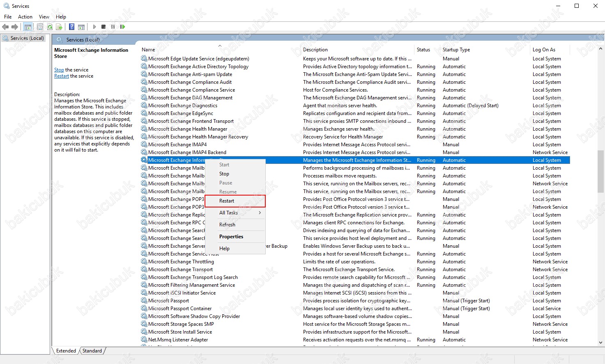The width and height of the screenshot is (605, 364).
Task: Click the Refresh toolbar icon
Action: point(50,27)
